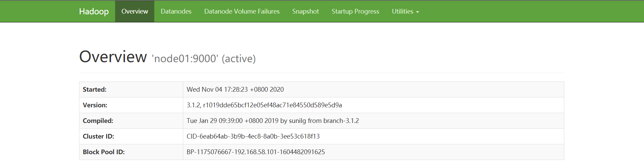
Task: Click the Hadoop brand link
Action: [94, 11]
